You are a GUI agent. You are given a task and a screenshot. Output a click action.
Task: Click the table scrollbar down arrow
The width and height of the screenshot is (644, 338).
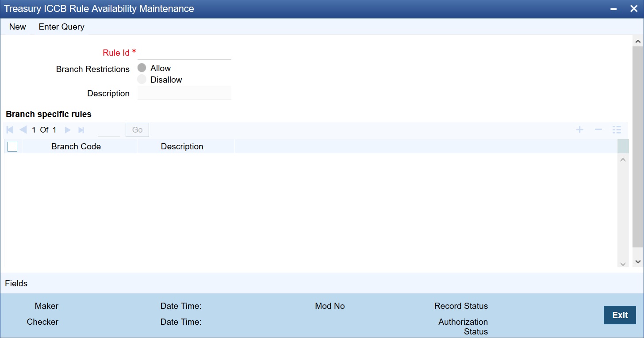point(623,264)
